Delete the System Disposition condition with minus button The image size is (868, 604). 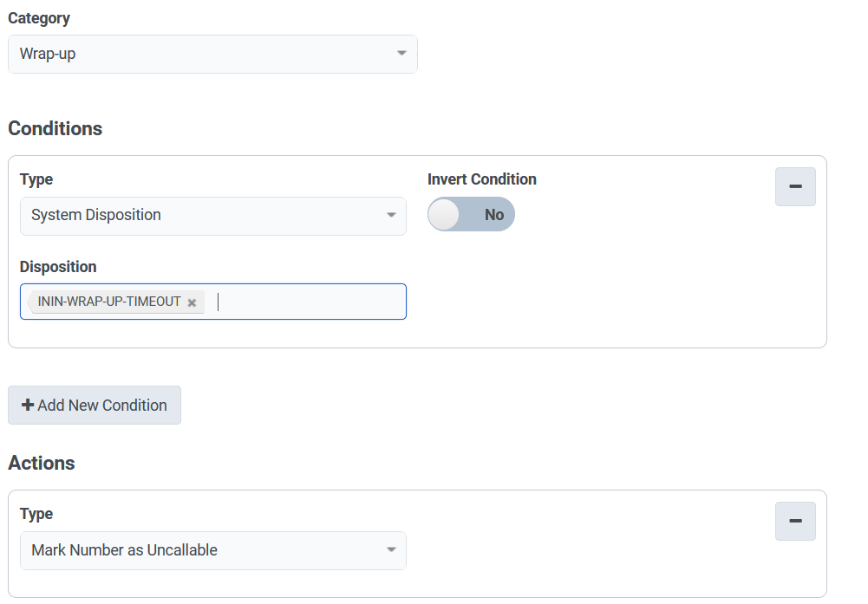(795, 186)
